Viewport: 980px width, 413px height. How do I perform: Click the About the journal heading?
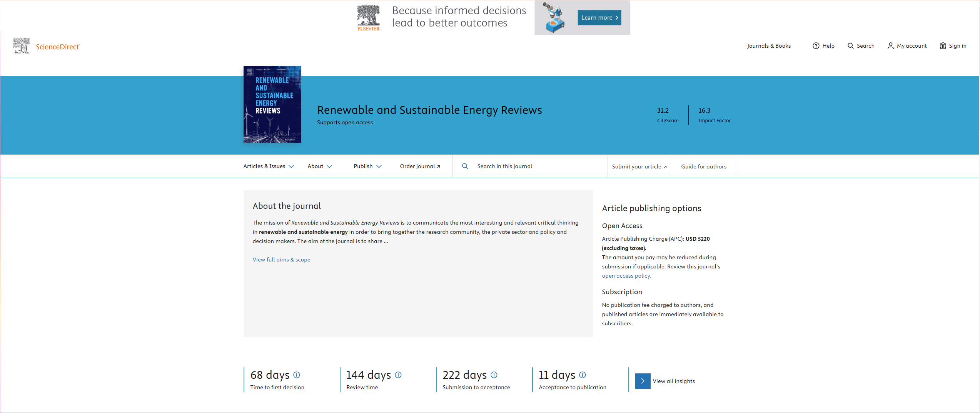click(287, 206)
